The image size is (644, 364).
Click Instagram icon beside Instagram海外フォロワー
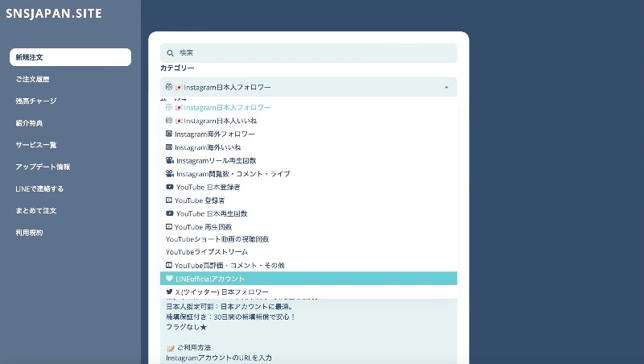point(169,134)
